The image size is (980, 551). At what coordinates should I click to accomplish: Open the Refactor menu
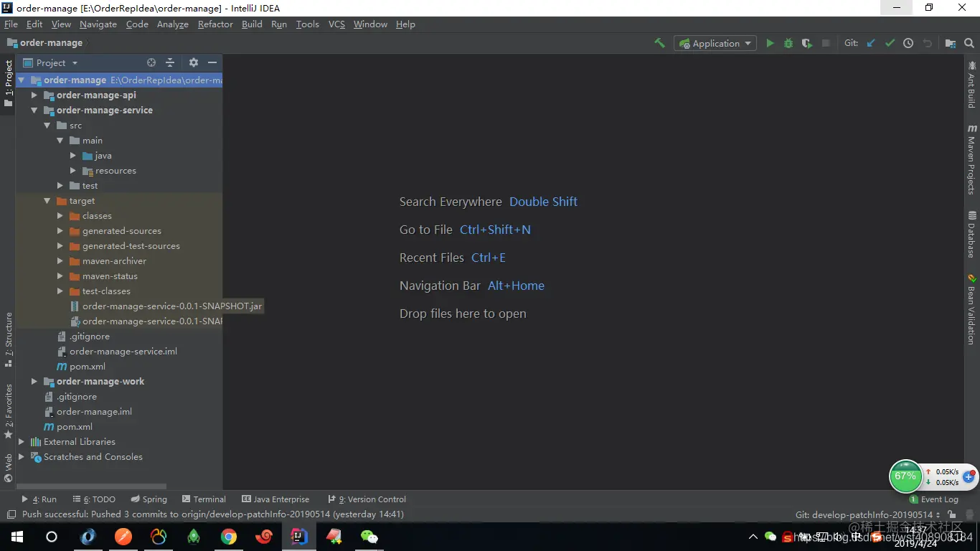point(215,24)
